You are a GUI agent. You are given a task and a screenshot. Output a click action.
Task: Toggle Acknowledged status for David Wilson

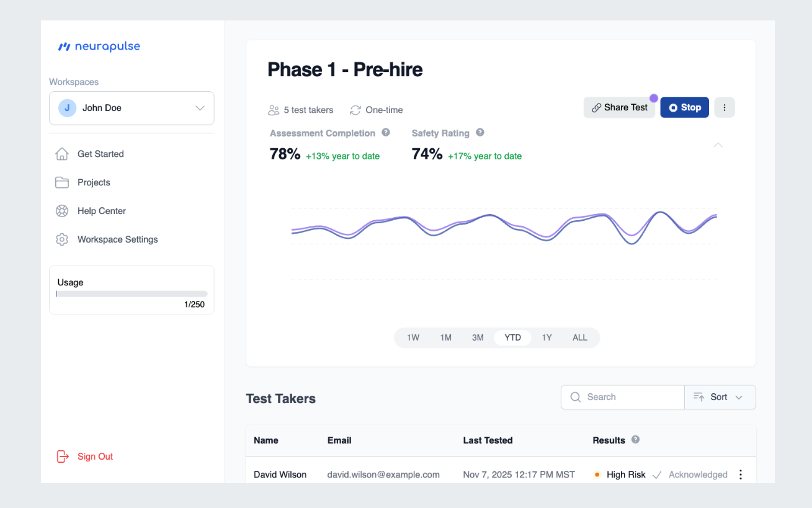point(657,474)
